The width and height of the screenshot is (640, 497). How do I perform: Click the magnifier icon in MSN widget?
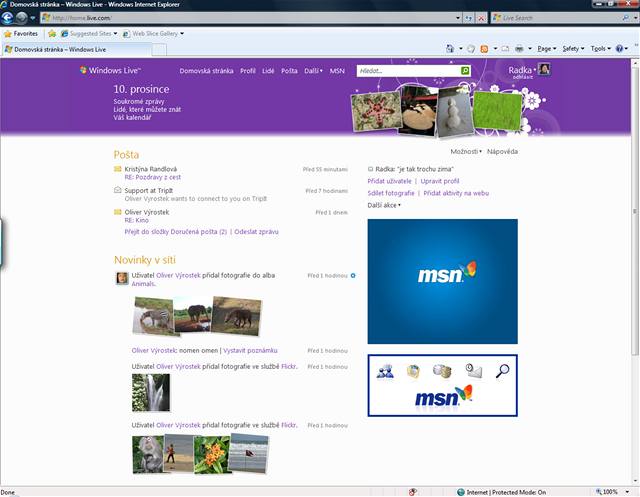[x=501, y=372]
